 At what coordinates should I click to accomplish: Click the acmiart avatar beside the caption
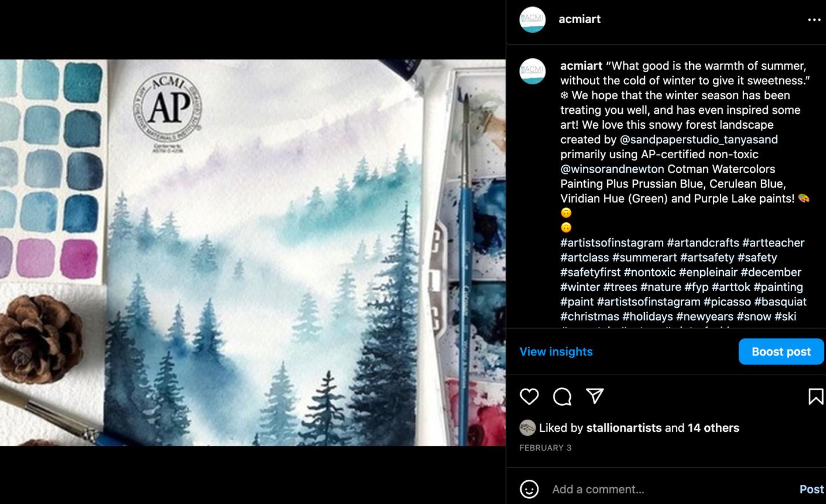point(532,72)
